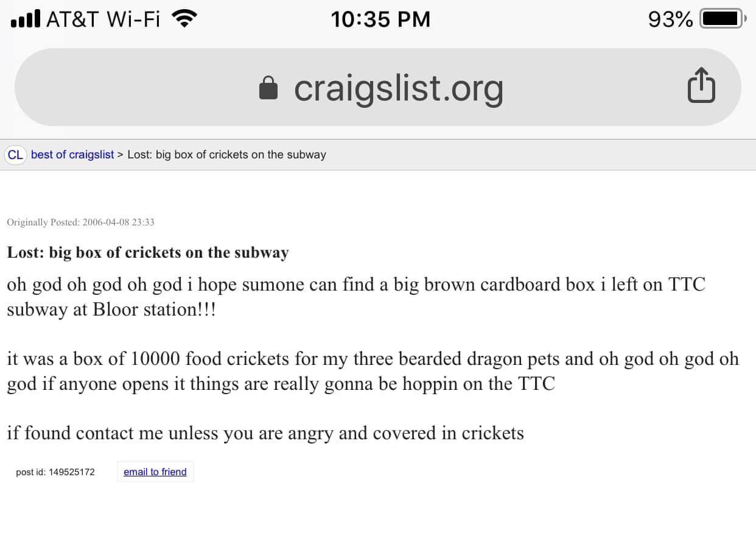Select the craigslist.org address field
756x541 pixels.
coord(377,87)
